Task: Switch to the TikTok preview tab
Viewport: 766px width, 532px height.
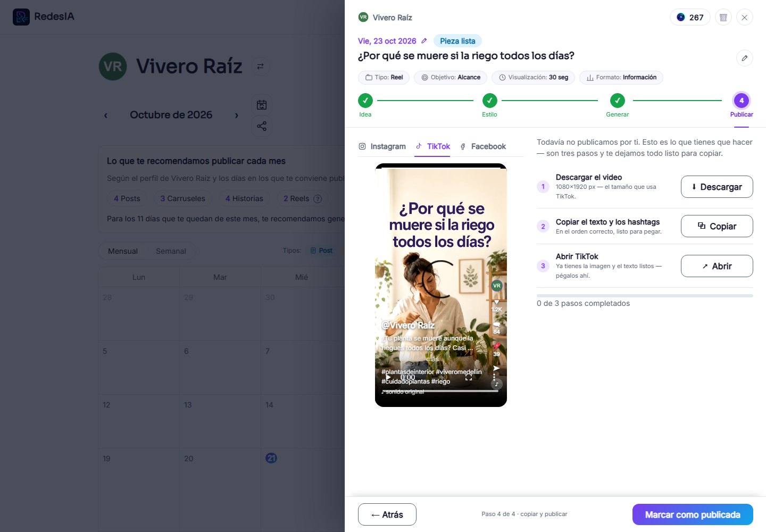Action: 432,146
